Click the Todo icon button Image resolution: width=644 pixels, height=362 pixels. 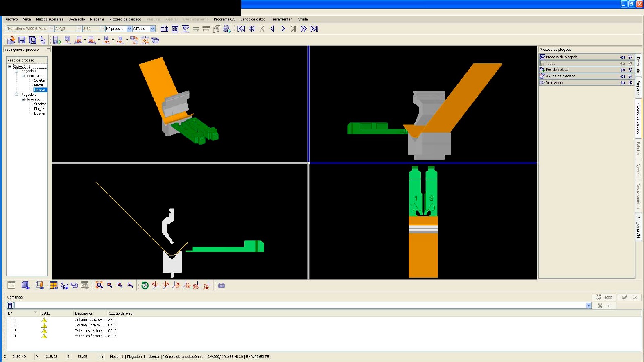click(604, 297)
